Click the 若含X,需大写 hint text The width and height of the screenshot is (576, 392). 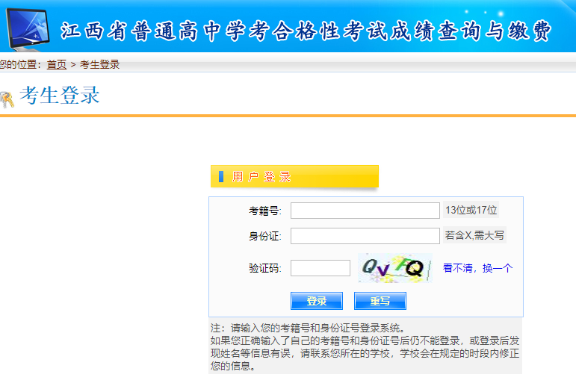(x=474, y=236)
